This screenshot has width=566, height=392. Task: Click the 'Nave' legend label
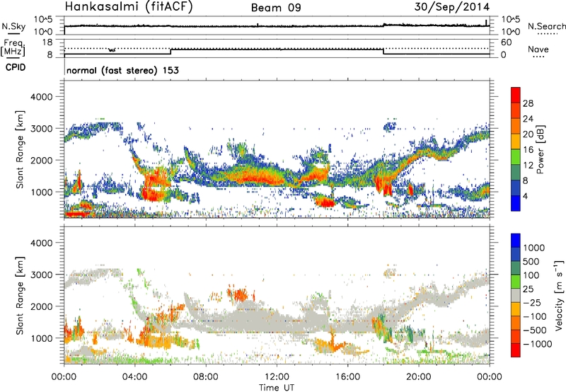538,49
